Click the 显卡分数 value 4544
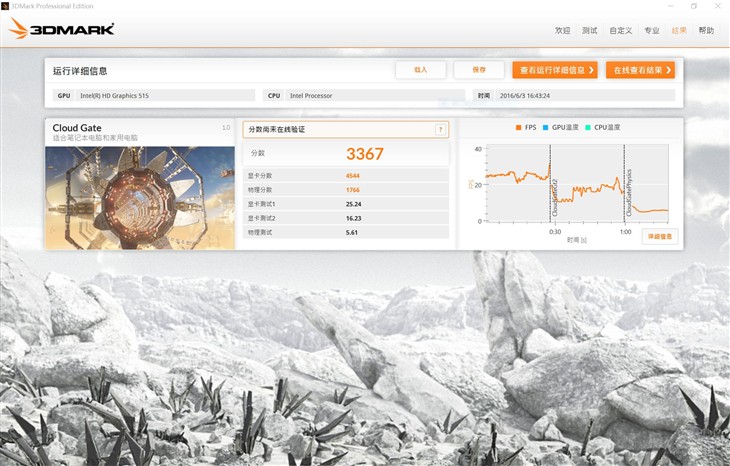The image size is (730, 466). [x=352, y=176]
